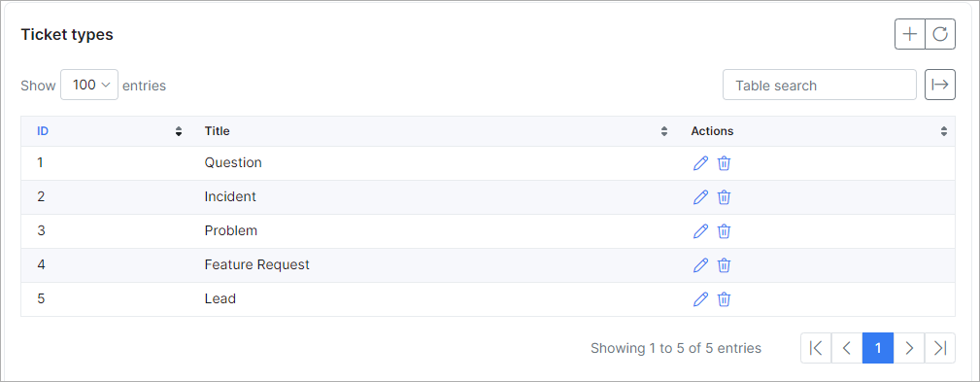Edit the Feature Request ticket type
This screenshot has width=980, height=382.
coord(700,265)
